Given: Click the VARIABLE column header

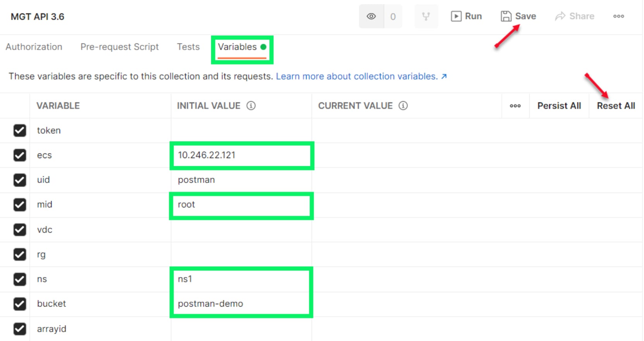Looking at the screenshot, I should coord(58,106).
